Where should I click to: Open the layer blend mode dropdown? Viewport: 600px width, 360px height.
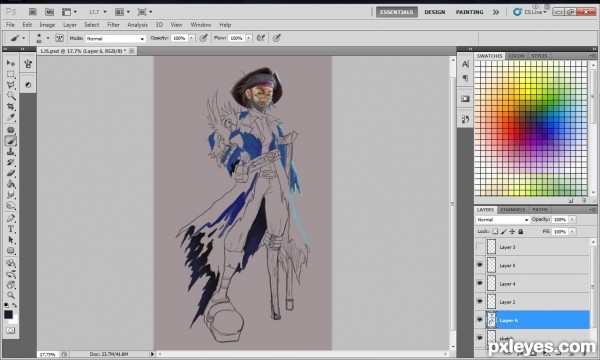pyautogui.click(x=502, y=220)
